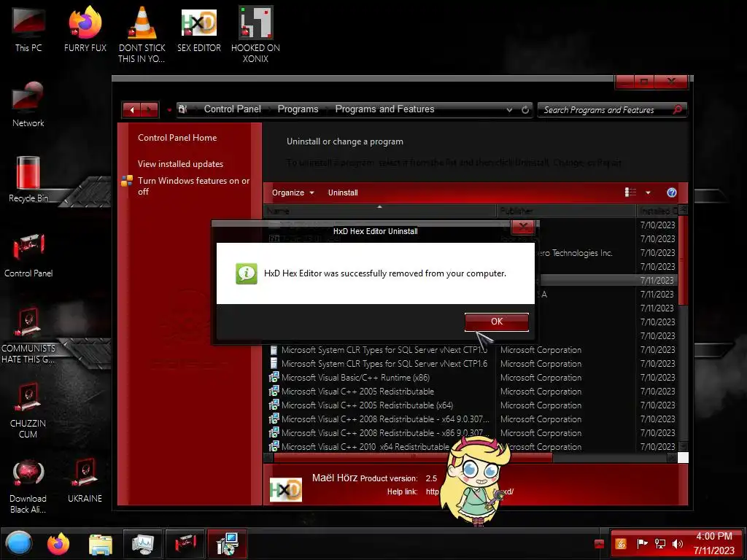Expand the address bar history dropdown
Viewport: 747px width, 560px height.
coord(509,110)
